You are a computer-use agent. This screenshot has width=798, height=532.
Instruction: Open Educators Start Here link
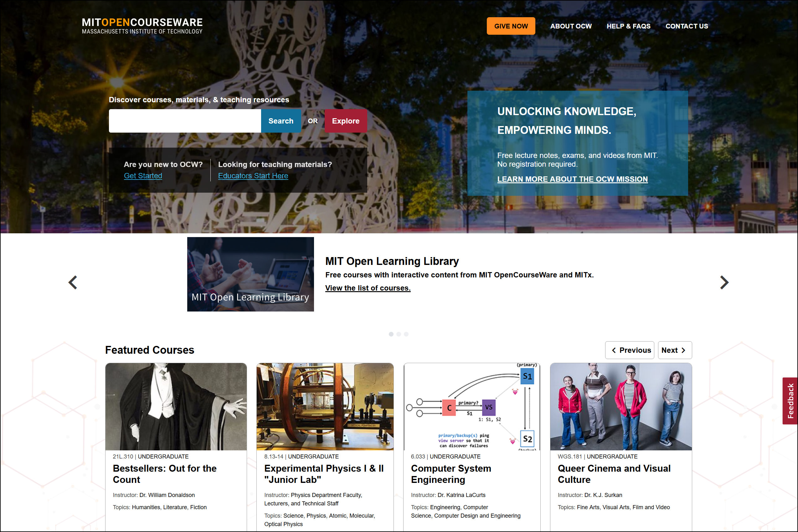(x=253, y=176)
